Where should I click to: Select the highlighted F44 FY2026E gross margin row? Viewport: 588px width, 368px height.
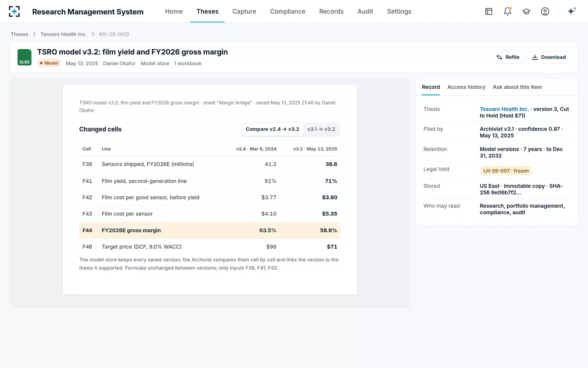[210, 230]
